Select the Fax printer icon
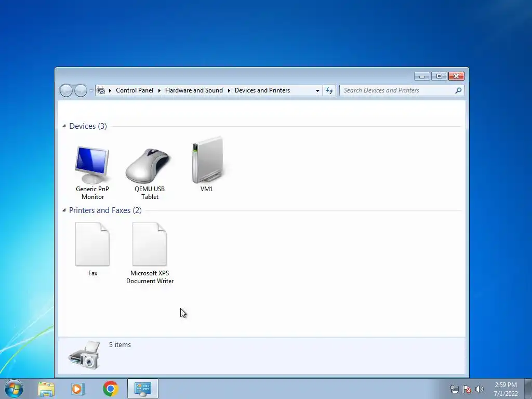Viewport: 532px width, 399px height. click(92, 244)
